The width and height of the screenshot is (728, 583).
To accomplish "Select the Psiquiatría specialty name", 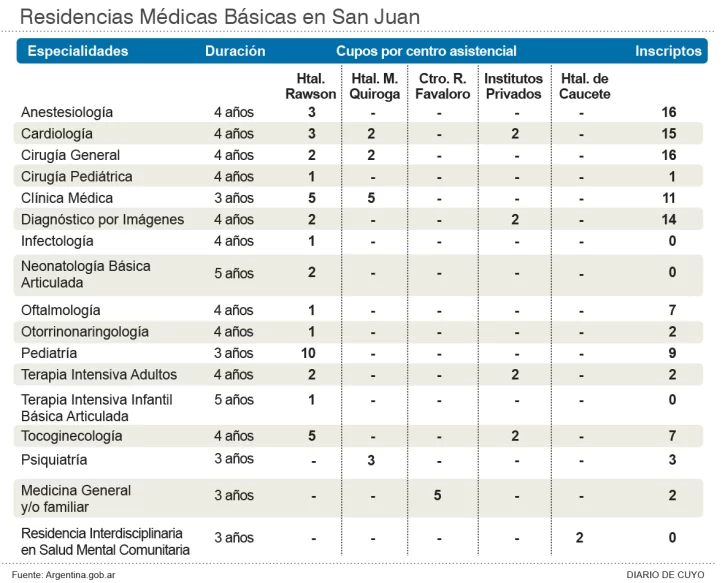I will pos(54,460).
